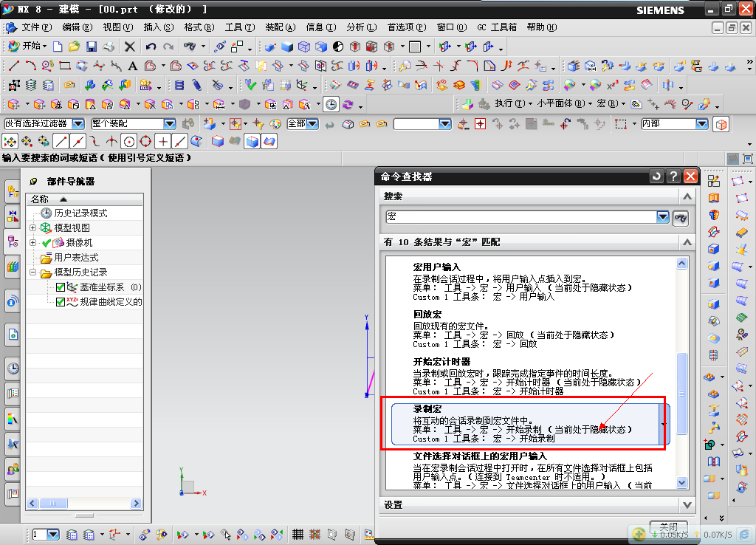Viewport: 756px width, 545px height.
Task: Open the search history dropdown in Command Finder
Action: (663, 217)
